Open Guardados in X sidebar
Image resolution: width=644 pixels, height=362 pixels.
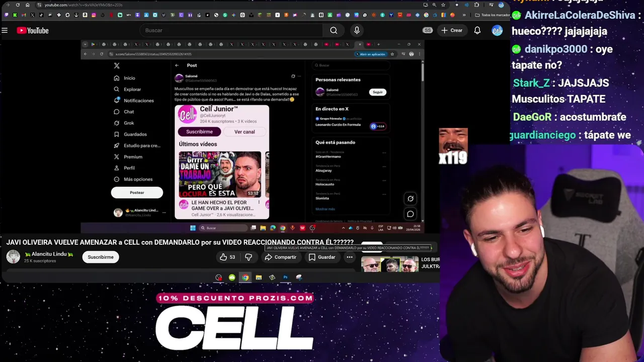[130, 134]
